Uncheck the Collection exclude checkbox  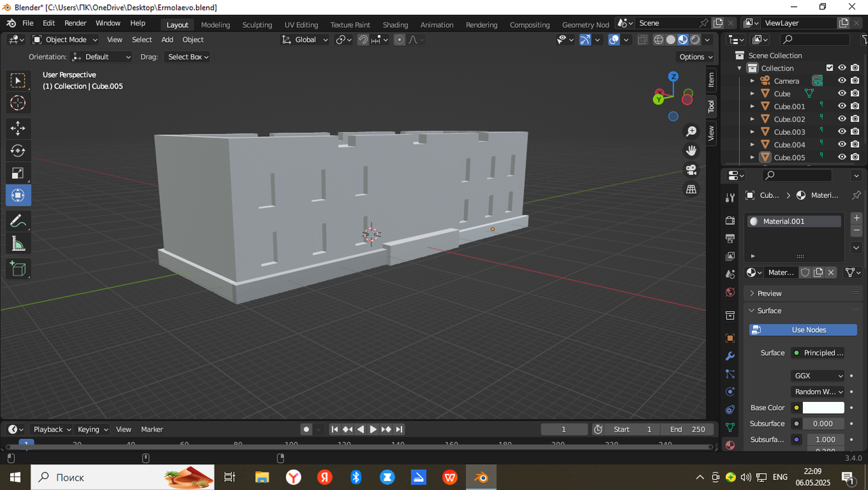(x=829, y=68)
